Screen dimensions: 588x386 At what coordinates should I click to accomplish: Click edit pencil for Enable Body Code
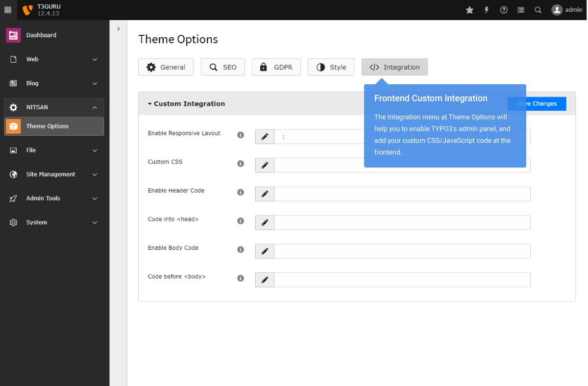click(x=265, y=251)
